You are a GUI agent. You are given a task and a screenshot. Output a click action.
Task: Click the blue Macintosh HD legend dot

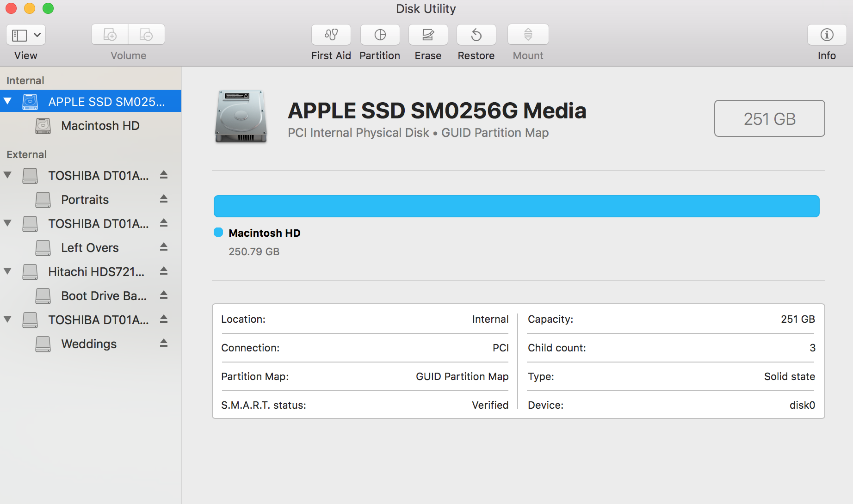[218, 232]
